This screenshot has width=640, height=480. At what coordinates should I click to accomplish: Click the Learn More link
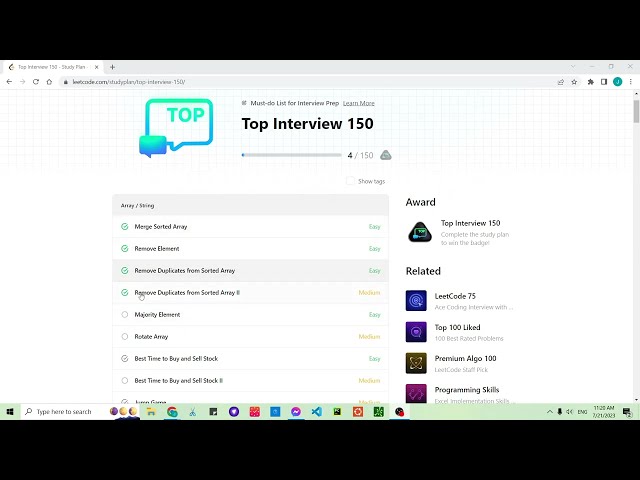[358, 103]
